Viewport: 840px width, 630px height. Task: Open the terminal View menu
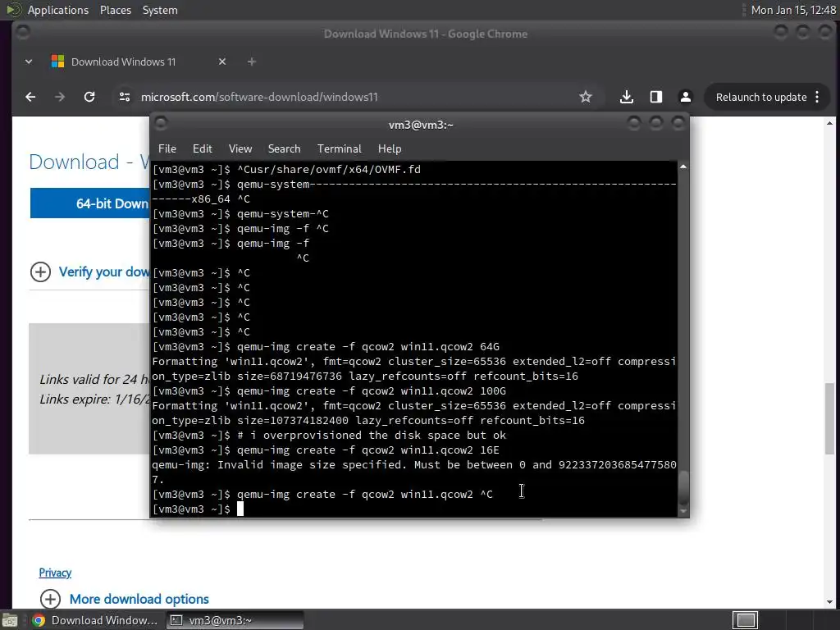(x=240, y=149)
